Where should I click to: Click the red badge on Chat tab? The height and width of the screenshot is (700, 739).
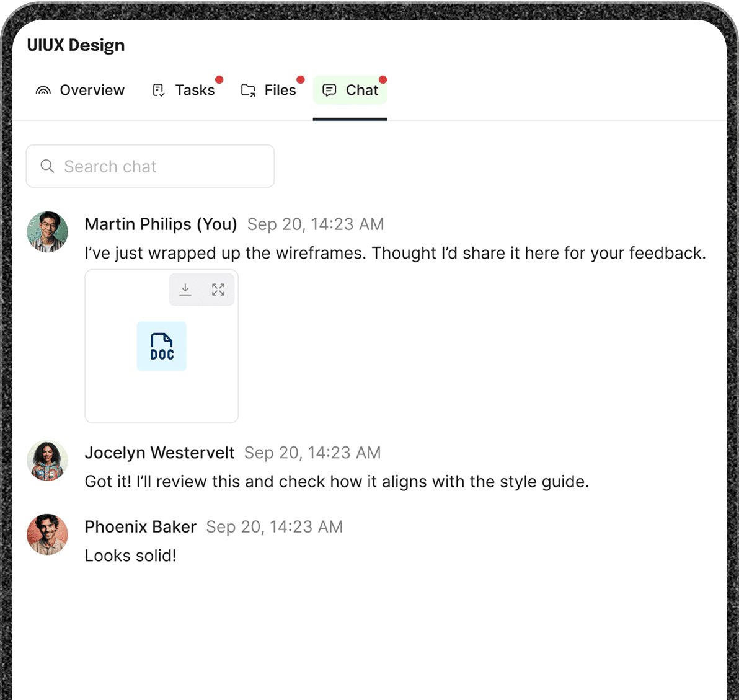(383, 79)
